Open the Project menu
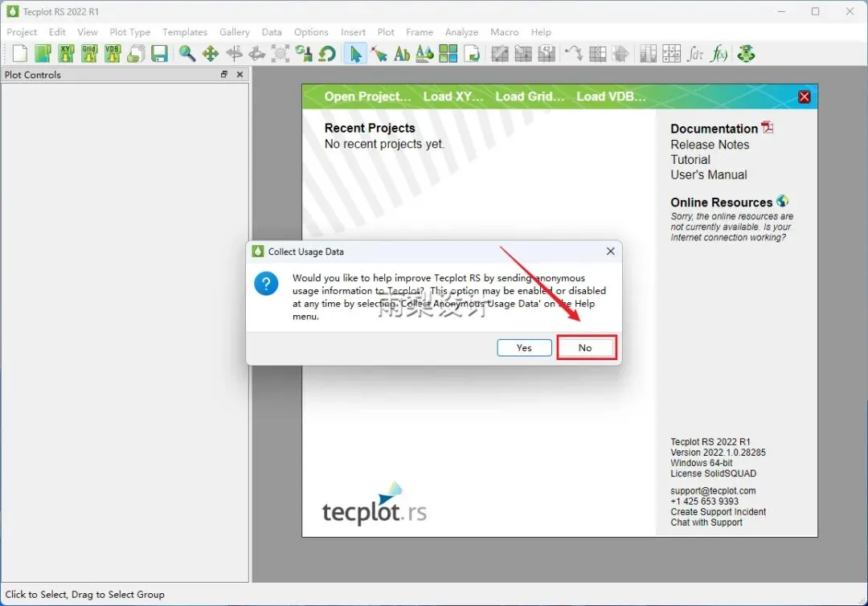Screen dimensions: 868x606 pyautogui.click(x=22, y=32)
